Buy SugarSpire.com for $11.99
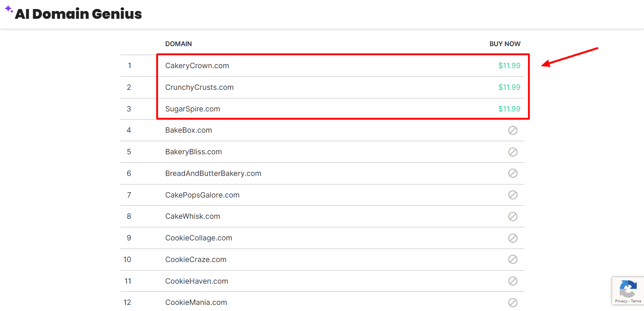 (x=509, y=109)
